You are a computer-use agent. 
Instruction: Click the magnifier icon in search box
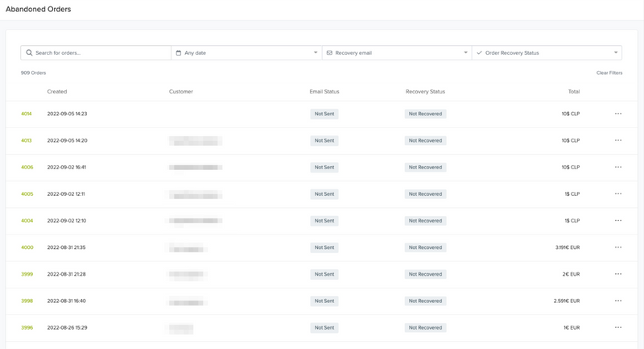tap(30, 52)
